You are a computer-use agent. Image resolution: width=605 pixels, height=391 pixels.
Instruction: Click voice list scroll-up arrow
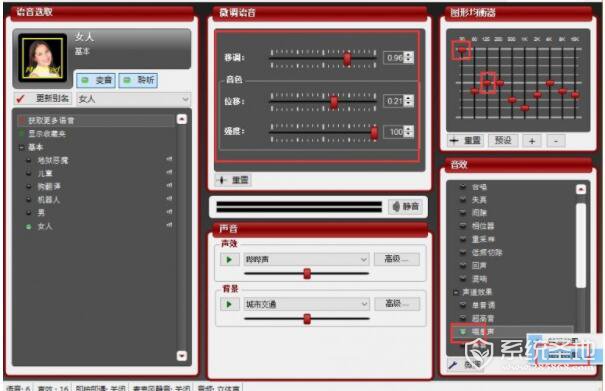click(182, 119)
